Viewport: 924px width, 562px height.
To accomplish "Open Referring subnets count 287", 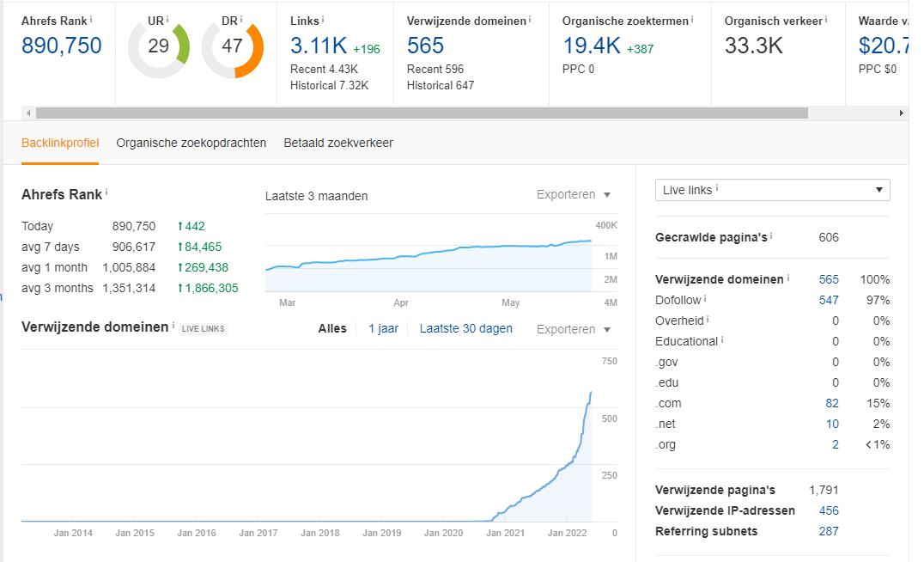I will pyautogui.click(x=829, y=531).
